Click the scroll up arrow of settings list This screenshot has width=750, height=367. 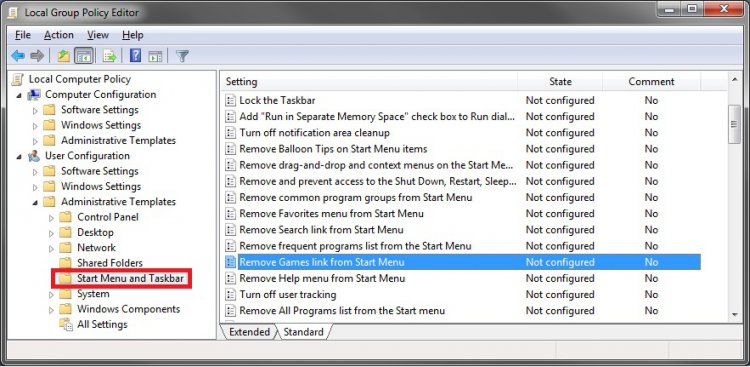pos(734,79)
